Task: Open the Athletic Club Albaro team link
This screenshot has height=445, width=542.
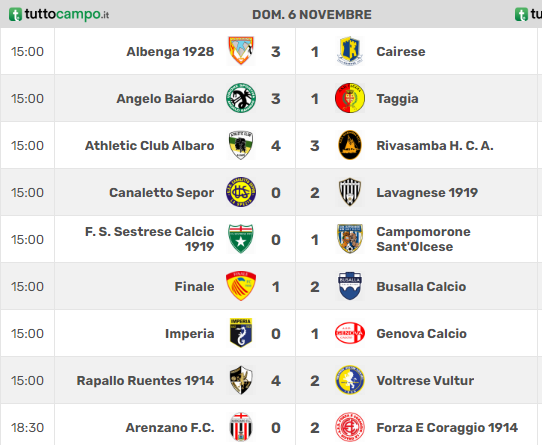Action: tap(150, 146)
